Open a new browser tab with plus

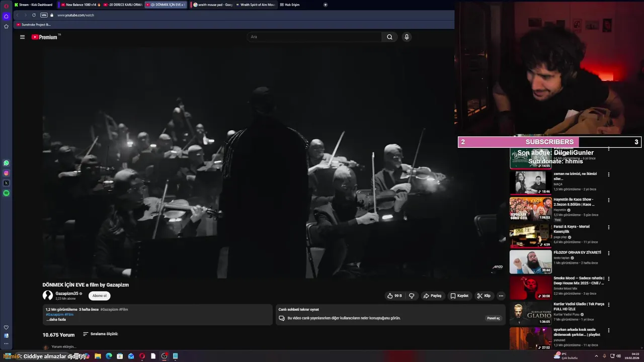[x=325, y=5]
